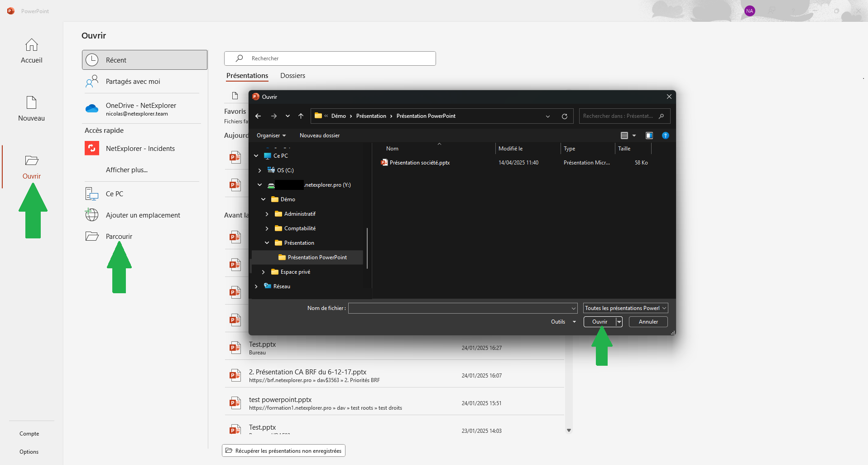The image size is (868, 465).
Task: Click Démo in the address breadcrumb
Action: pos(339,116)
